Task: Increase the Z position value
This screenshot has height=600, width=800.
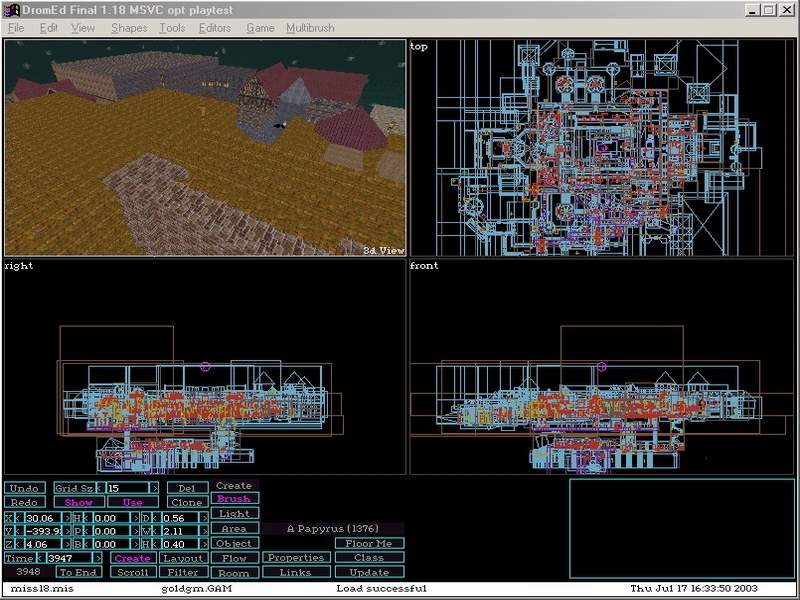Action: [67, 544]
